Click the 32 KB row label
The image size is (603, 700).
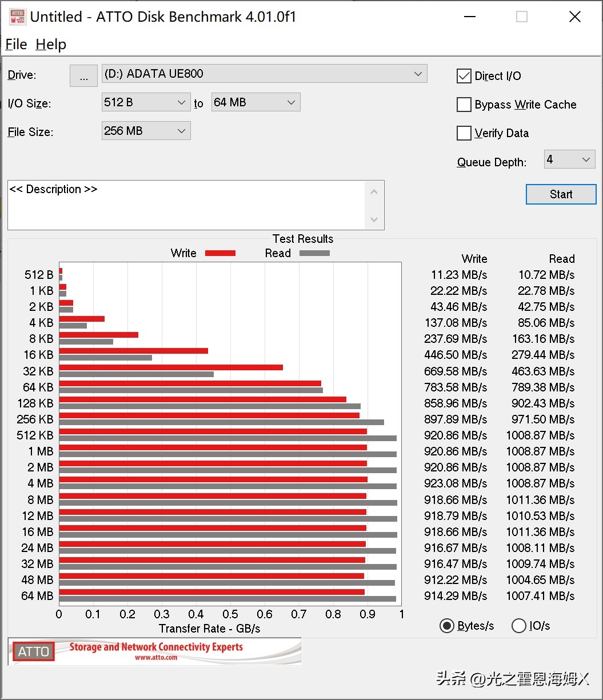point(38,371)
